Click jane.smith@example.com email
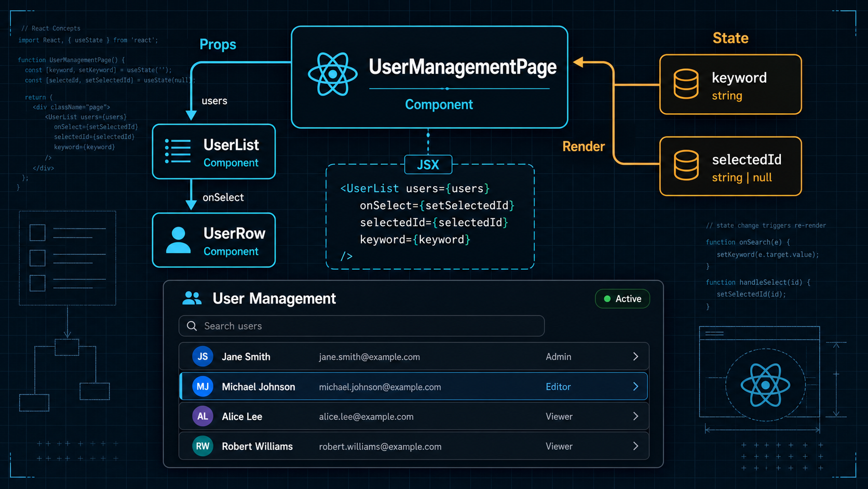 pos(369,357)
